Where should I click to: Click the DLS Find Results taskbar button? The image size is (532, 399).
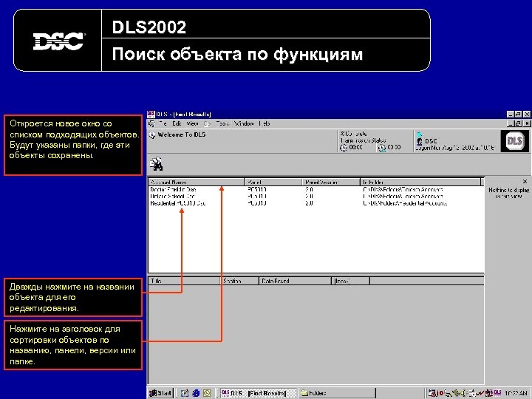tap(258, 393)
